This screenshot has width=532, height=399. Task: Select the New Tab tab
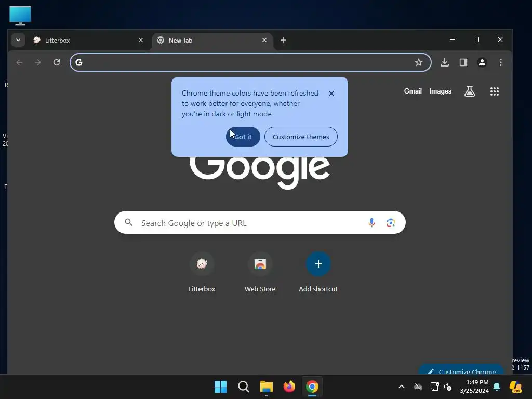212,41
